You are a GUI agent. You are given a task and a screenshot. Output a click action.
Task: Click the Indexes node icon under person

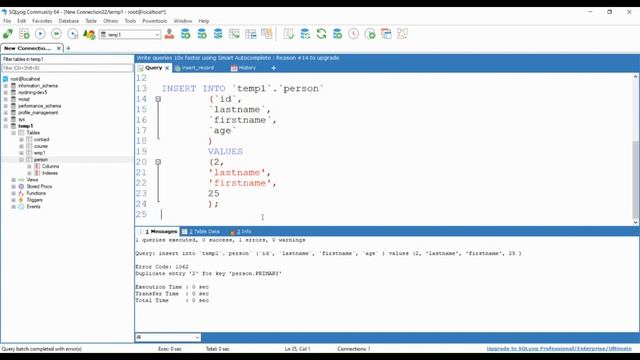click(x=37, y=173)
